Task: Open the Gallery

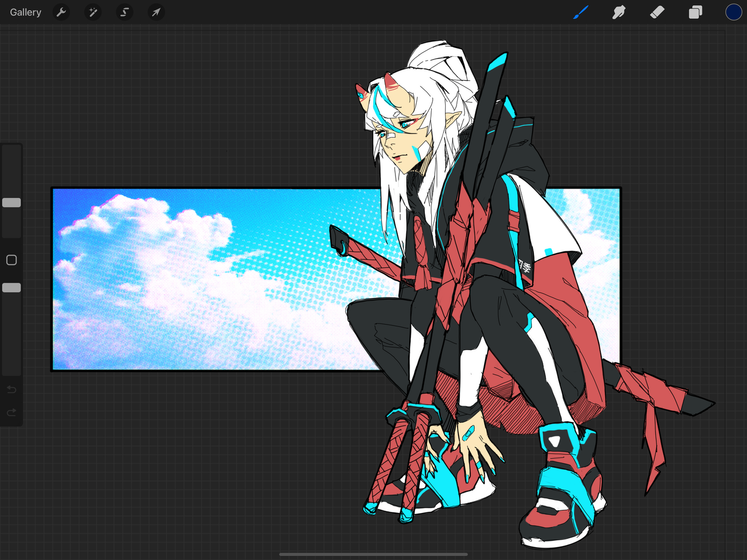Action: coord(25,12)
